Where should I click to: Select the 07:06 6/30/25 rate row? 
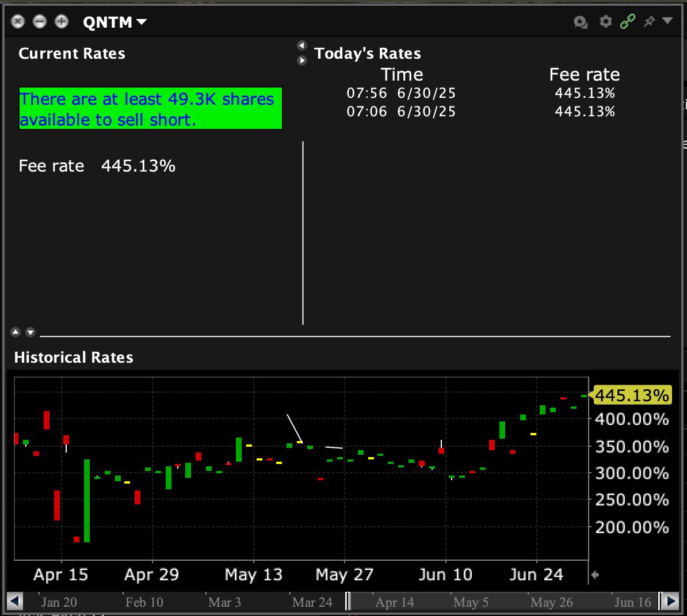(480, 111)
